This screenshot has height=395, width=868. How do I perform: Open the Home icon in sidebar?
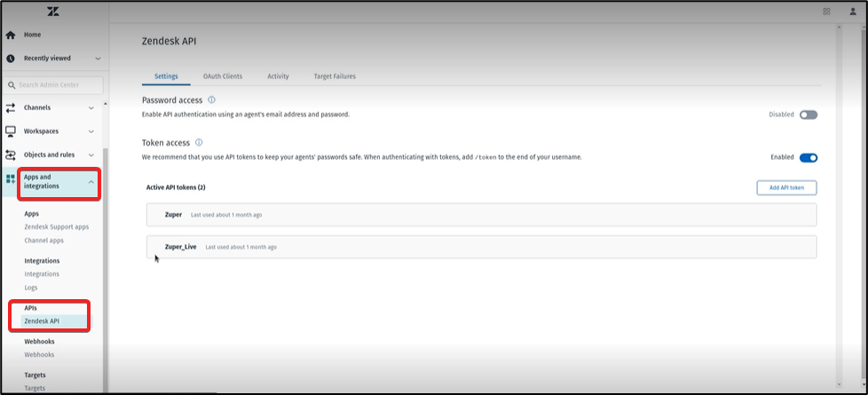pyautogui.click(x=10, y=35)
